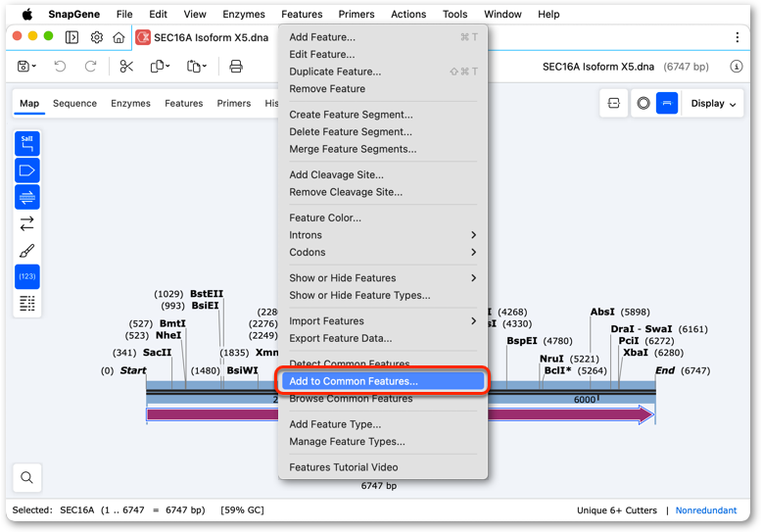
Task: Open the vertical three-dot options menu
Action: [738, 37]
